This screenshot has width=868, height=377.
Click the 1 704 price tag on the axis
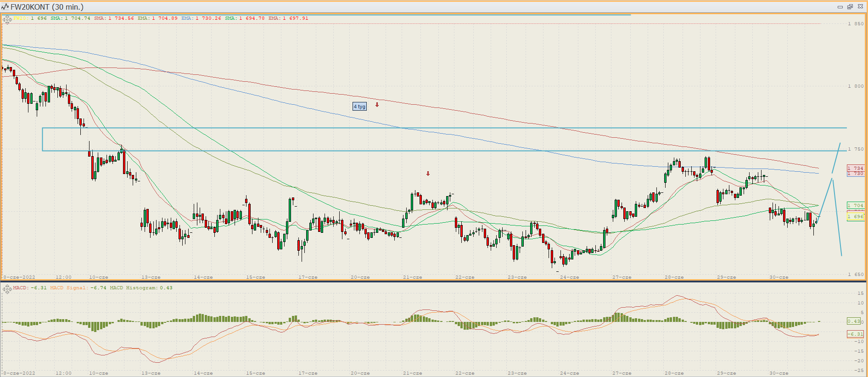click(x=856, y=205)
